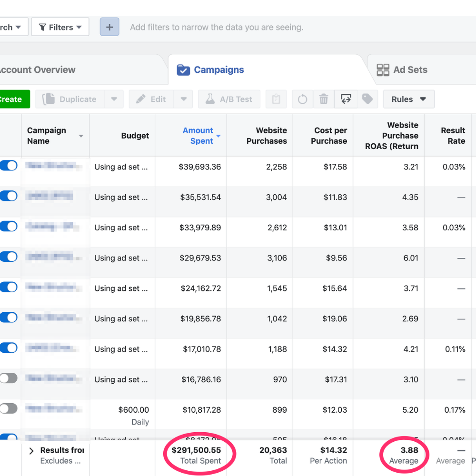476x476 pixels.
Task: Click the A/B Test flask button
Action: [x=229, y=99]
